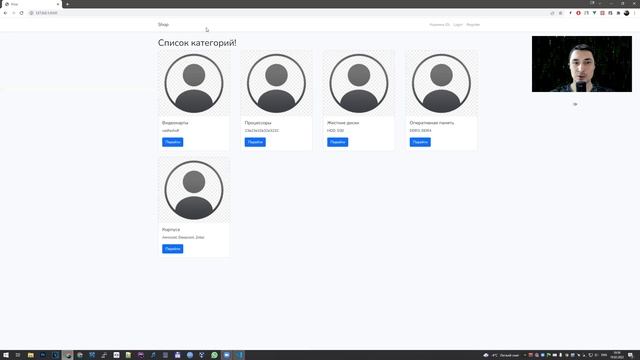Open a new browser tab with plus
The width and height of the screenshot is (640, 360).
tap(67, 4)
